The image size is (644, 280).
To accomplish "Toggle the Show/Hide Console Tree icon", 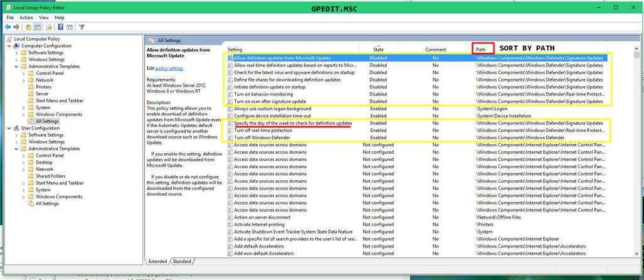I will tap(37, 27).
